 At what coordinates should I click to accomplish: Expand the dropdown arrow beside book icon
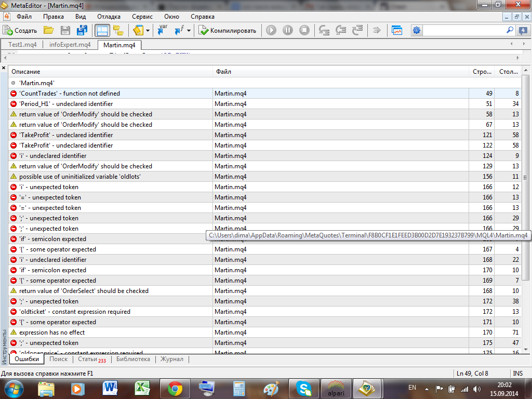(x=148, y=31)
